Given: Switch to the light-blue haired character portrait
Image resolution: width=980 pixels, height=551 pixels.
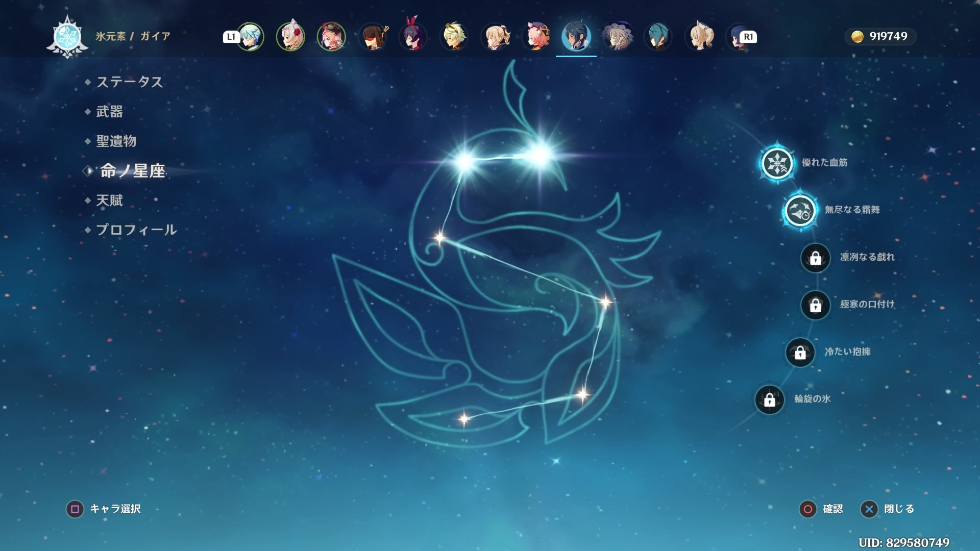Looking at the screenshot, I should [250, 37].
